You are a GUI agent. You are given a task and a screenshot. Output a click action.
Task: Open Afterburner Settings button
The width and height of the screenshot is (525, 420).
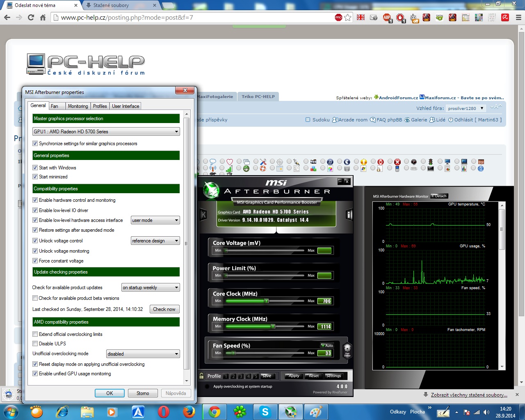[x=333, y=376]
